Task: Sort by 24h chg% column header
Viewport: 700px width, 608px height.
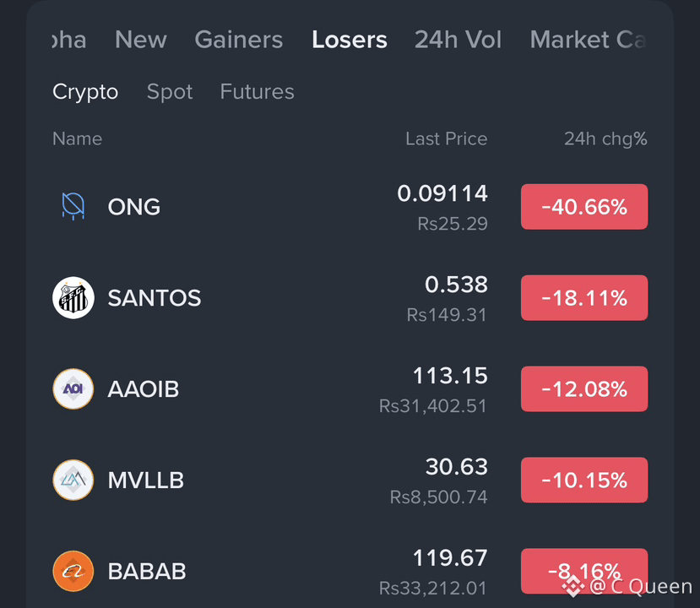Action: 605,138
